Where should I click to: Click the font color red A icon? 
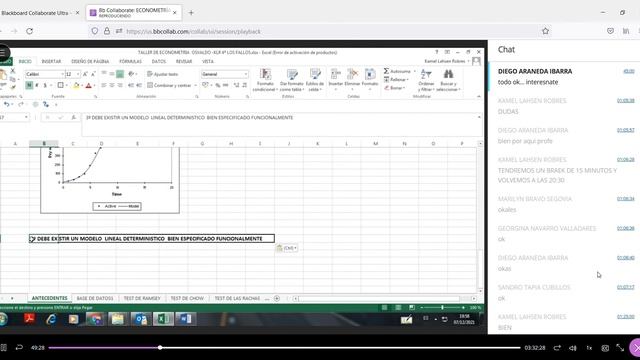click(x=88, y=85)
